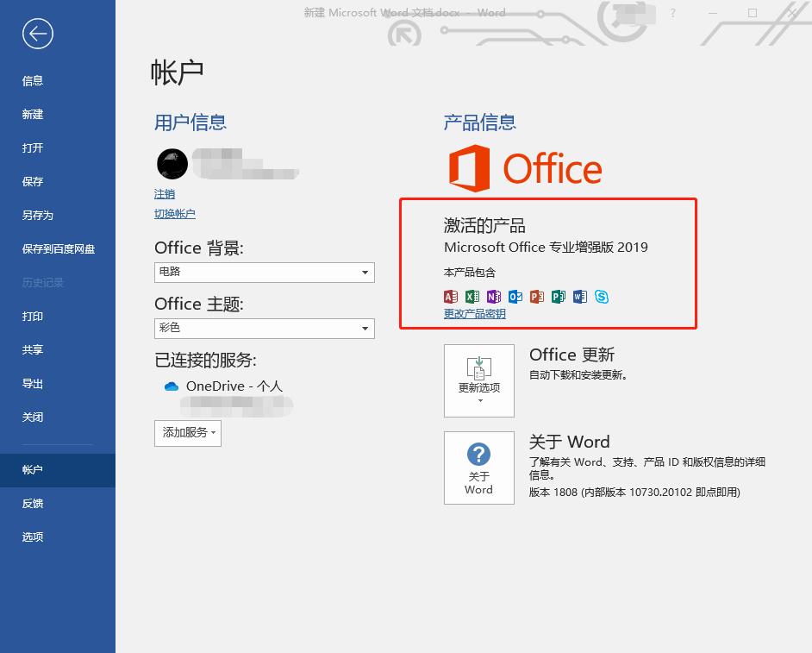
Task: Click the Outlook app icon
Action: (515, 297)
